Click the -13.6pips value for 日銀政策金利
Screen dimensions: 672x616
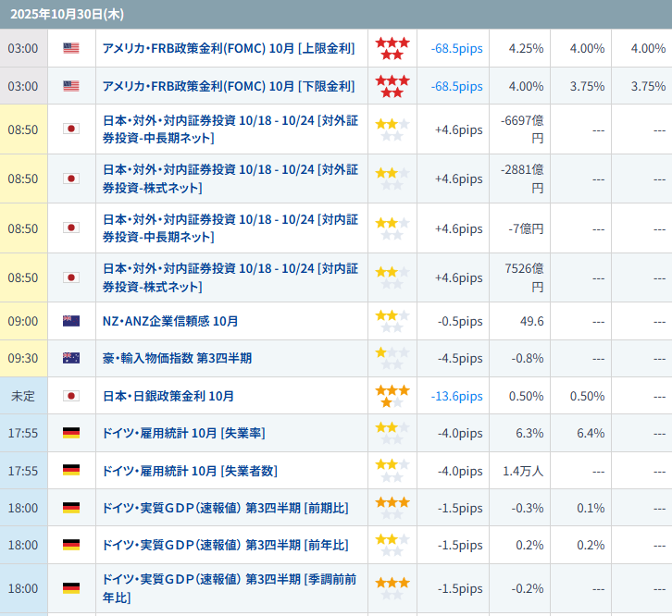pos(456,396)
